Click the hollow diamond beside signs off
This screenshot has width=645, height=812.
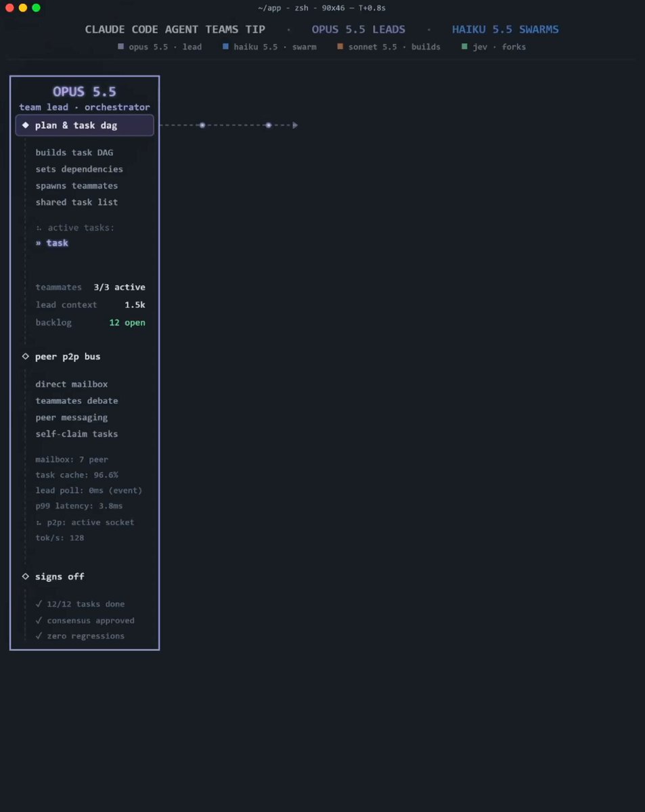tap(26, 577)
